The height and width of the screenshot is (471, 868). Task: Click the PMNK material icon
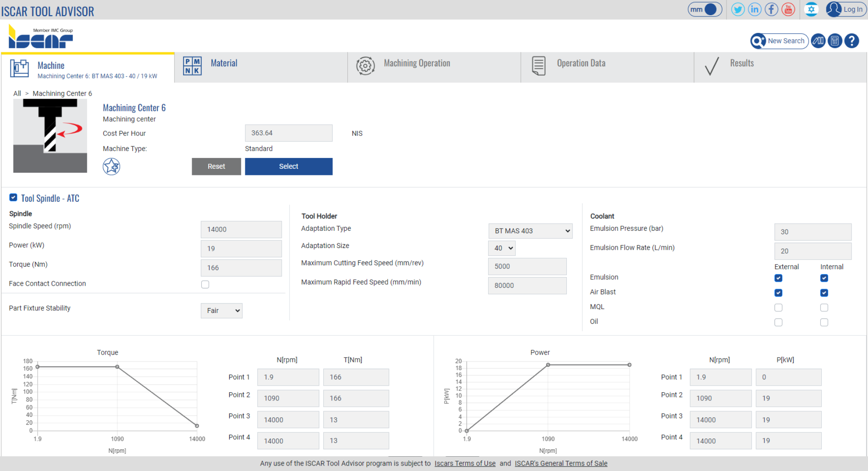[192, 66]
